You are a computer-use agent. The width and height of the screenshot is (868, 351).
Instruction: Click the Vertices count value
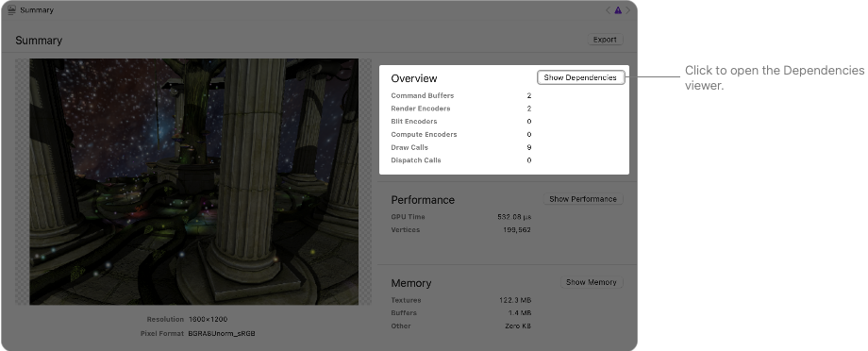pos(517,230)
